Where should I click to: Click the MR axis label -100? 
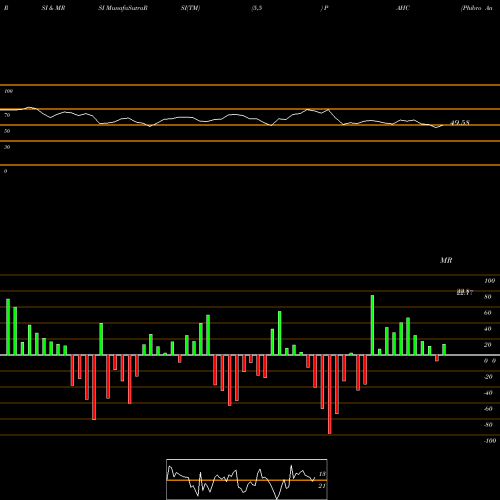[490, 441]
